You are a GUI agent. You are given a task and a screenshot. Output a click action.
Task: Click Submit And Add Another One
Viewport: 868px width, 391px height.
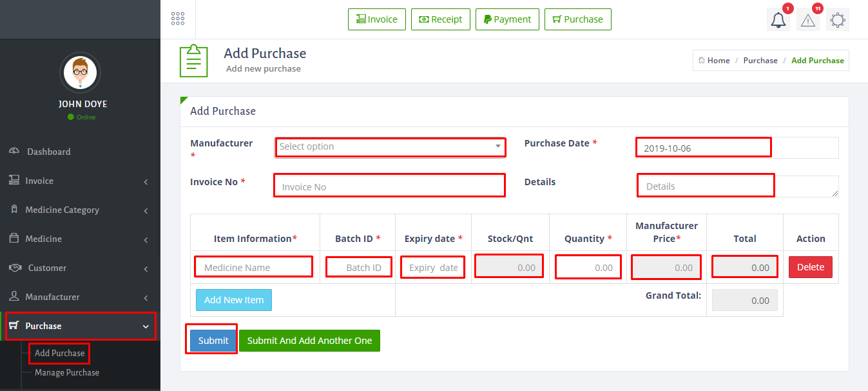[x=309, y=341]
